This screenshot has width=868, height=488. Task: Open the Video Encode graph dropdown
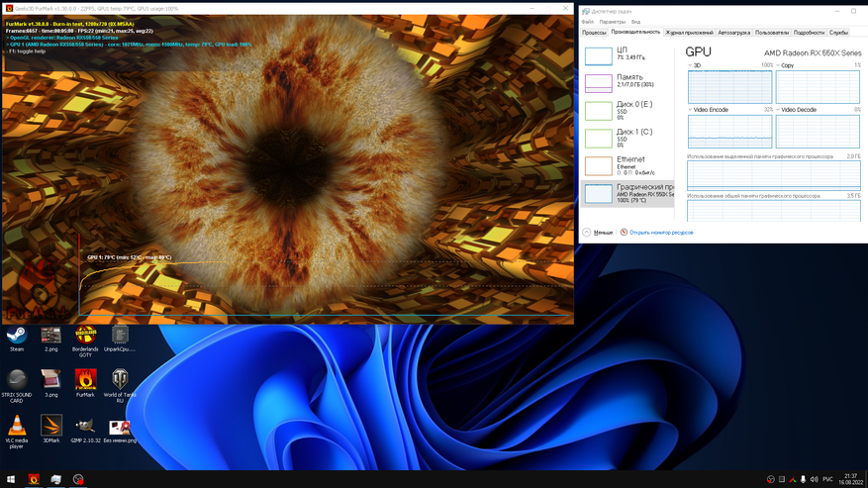[x=690, y=110]
